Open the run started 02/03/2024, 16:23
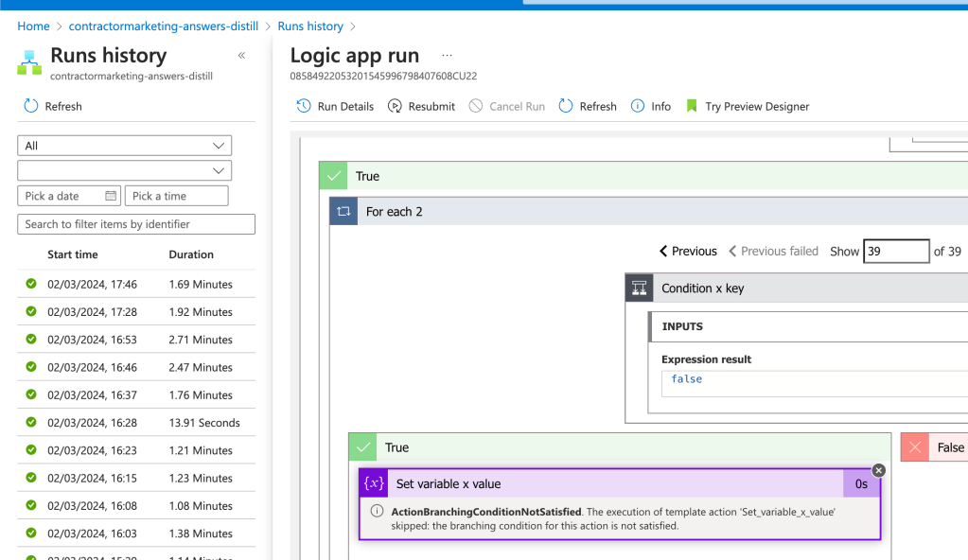Viewport: 968px width, 560px height. pos(136,450)
